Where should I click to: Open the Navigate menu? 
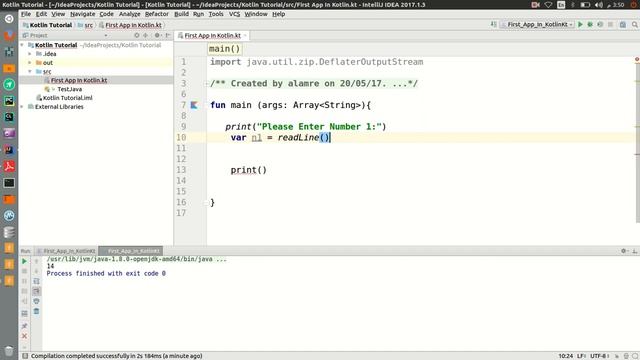[x=82, y=14]
